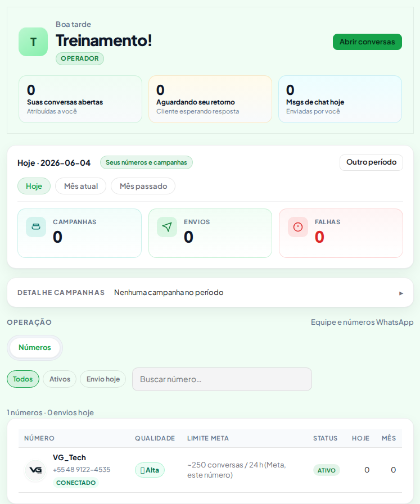The width and height of the screenshot is (420, 504).
Task: Click phone number +55 48 9122-4535
Action: (82, 470)
